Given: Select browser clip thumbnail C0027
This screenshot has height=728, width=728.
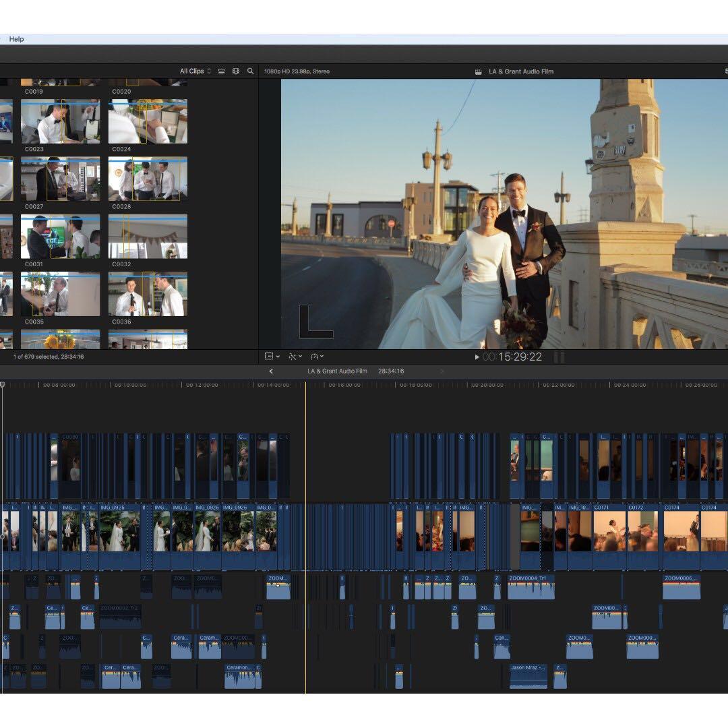Looking at the screenshot, I should (61, 179).
